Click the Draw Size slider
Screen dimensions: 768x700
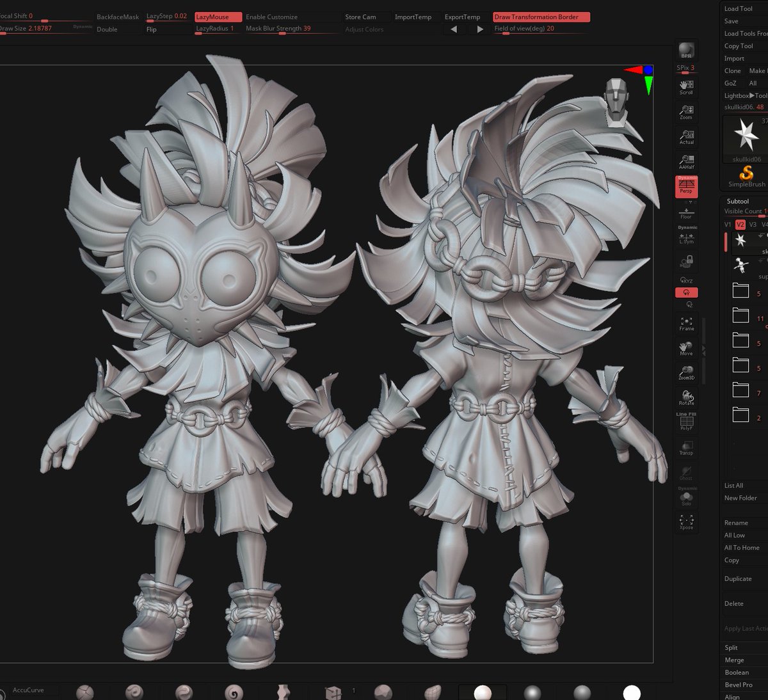pos(46,29)
